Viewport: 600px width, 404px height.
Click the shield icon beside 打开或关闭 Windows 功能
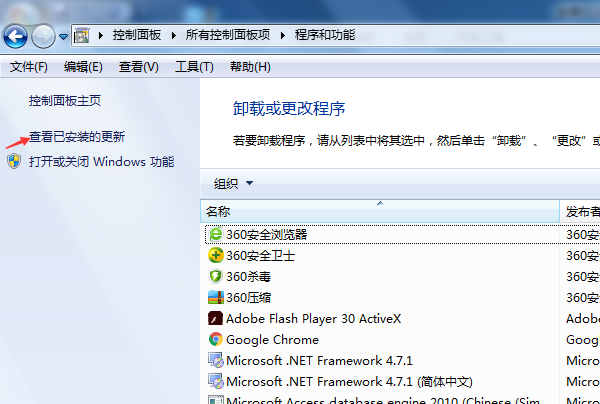[14, 162]
